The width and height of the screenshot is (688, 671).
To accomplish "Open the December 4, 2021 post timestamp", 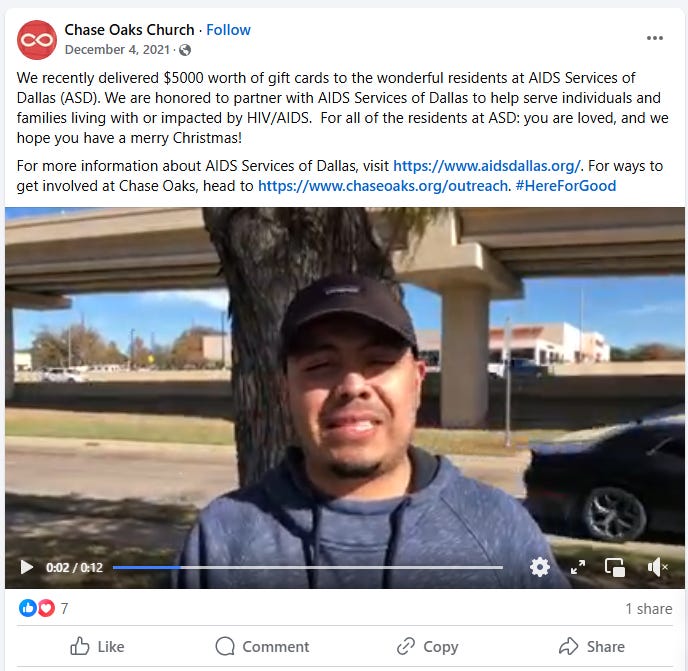I will [117, 50].
